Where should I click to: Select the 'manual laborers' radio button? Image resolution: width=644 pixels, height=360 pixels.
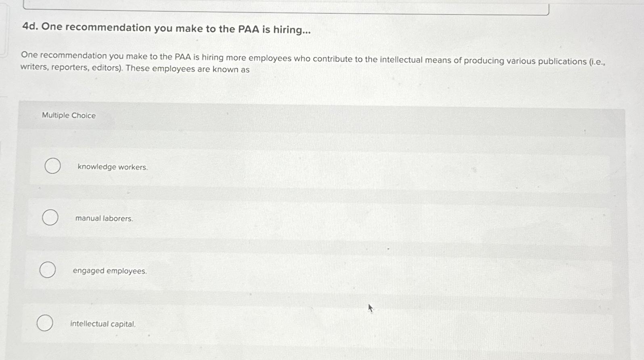click(50, 218)
